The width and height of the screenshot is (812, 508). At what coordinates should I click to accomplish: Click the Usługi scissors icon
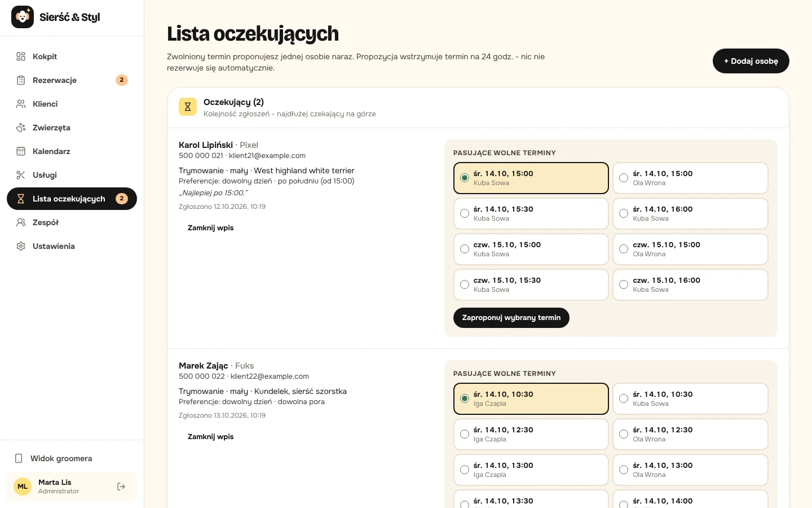click(21, 175)
